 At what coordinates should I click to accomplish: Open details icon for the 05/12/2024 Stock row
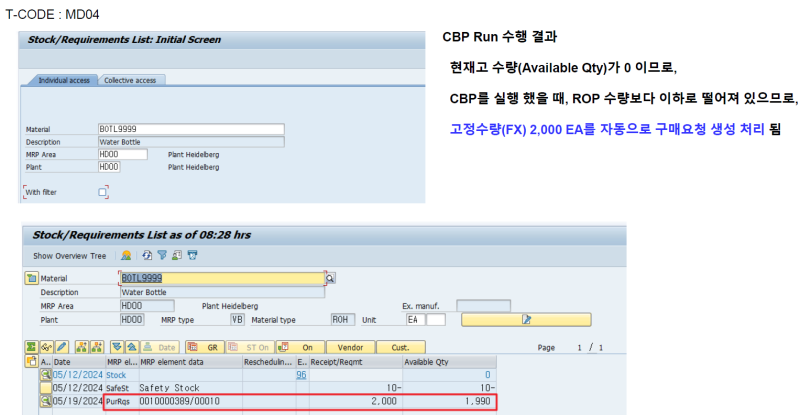tap(46, 375)
